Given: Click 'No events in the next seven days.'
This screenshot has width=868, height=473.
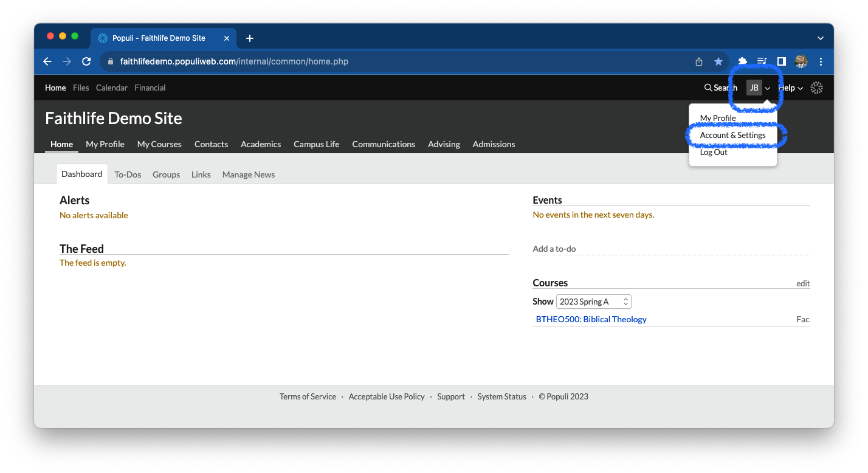Looking at the screenshot, I should (593, 215).
